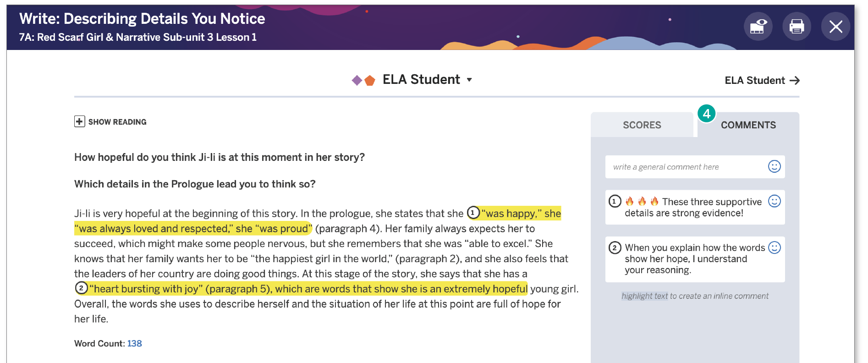Screen dimensions: 868x363
Task: Click the print icon
Action: coord(797,27)
